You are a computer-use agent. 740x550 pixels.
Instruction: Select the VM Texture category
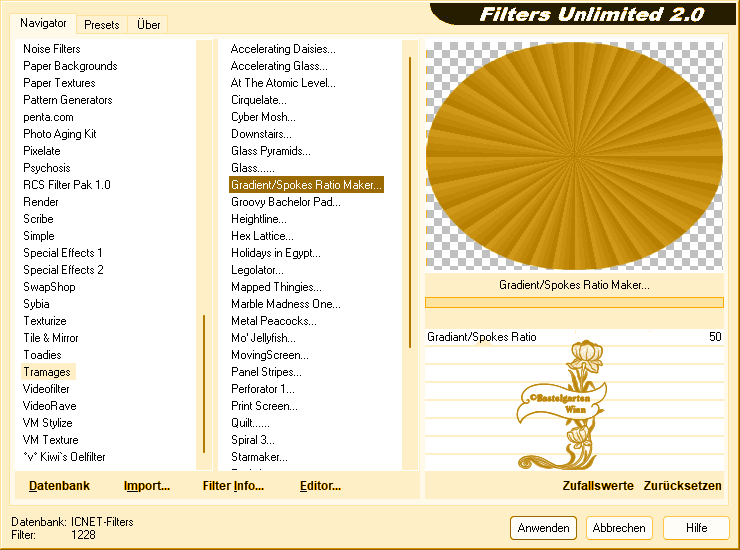(50, 440)
